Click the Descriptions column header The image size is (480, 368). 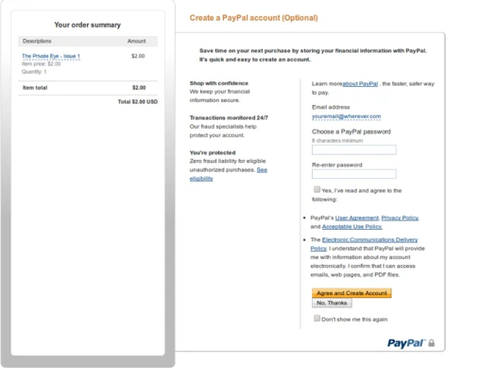(37, 41)
